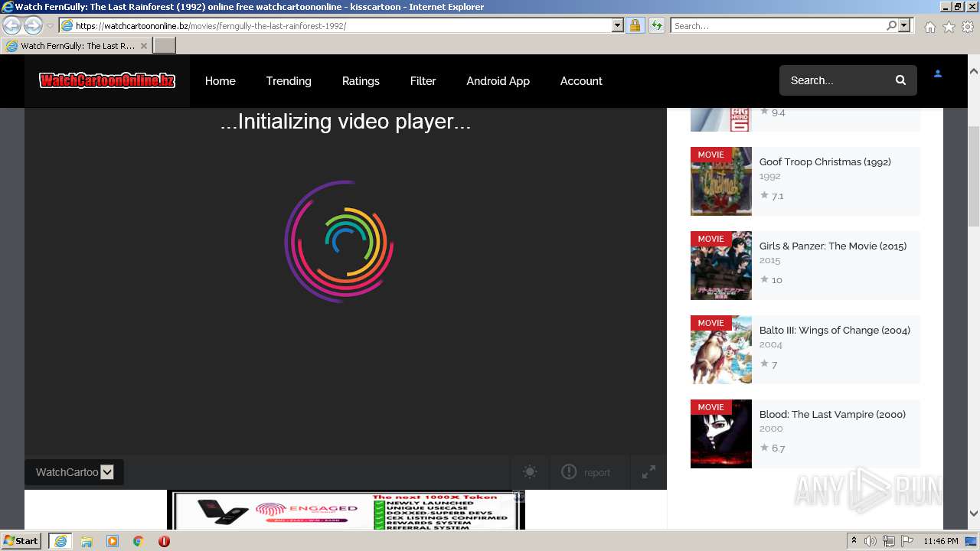The height and width of the screenshot is (551, 980).
Task: Open the IE Tools gear icon
Action: pyautogui.click(x=968, y=27)
